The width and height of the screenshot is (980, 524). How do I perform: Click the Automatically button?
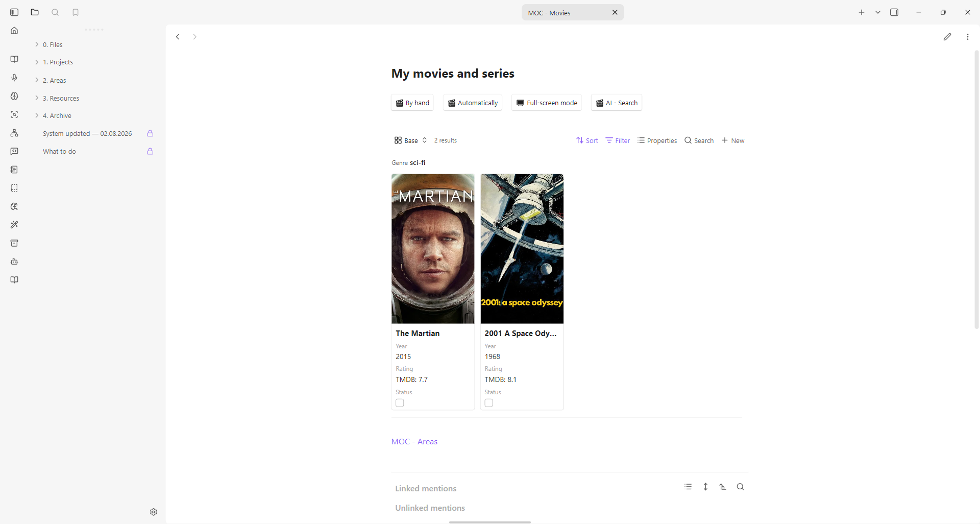(473, 103)
